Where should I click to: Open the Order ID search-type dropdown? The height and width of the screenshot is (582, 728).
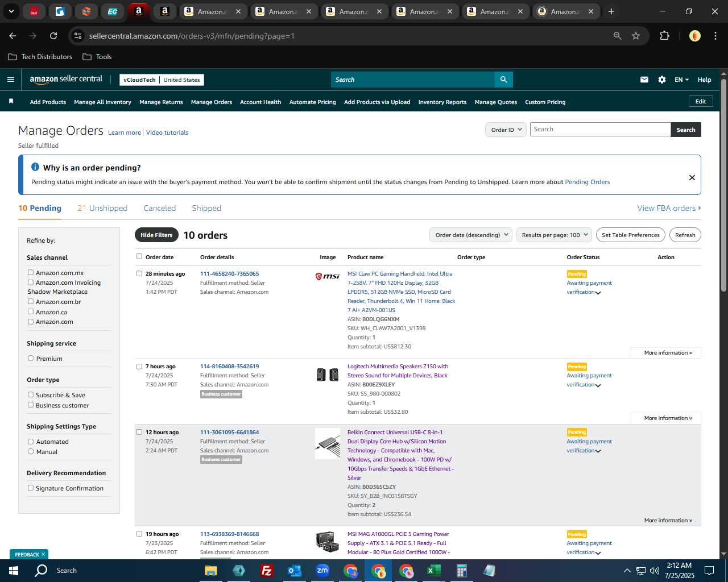pyautogui.click(x=506, y=130)
